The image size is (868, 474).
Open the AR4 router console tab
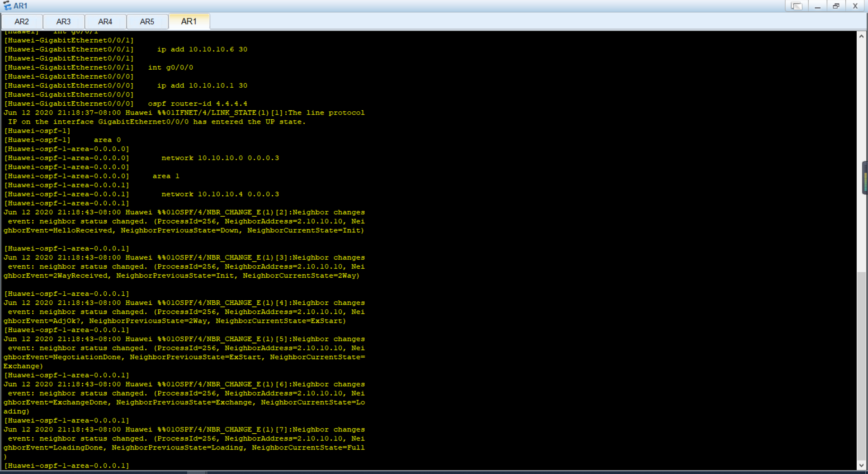click(x=105, y=21)
